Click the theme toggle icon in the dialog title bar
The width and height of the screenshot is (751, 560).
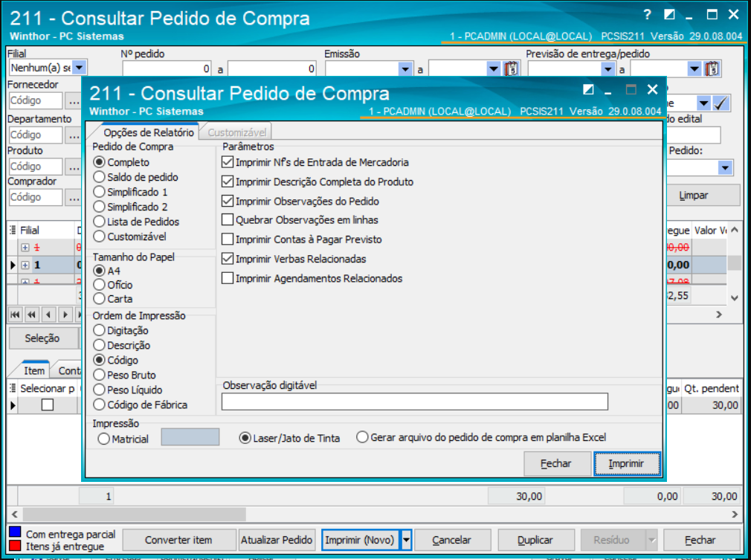(x=588, y=89)
